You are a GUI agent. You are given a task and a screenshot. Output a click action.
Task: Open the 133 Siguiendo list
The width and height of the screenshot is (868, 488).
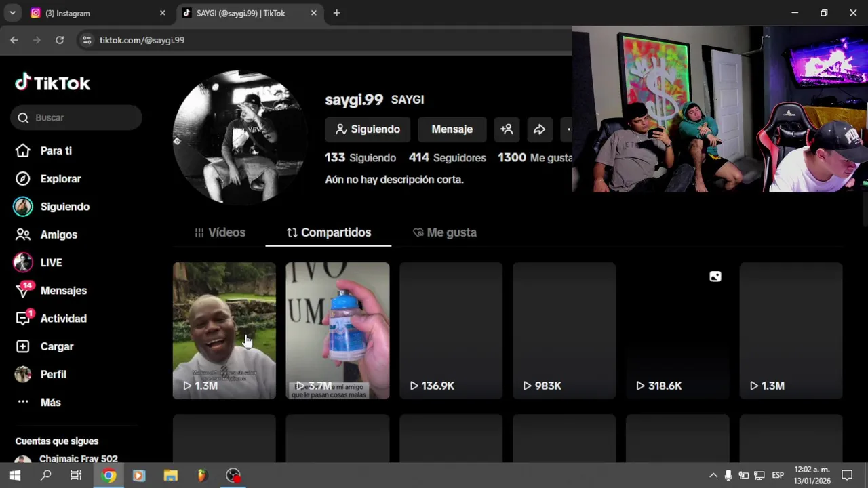(x=360, y=157)
